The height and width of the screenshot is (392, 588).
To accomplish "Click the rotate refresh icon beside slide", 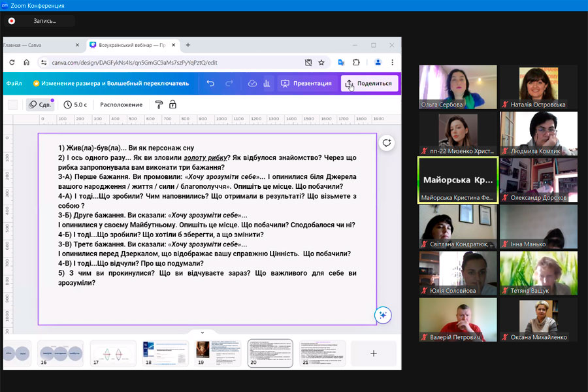I will pos(387,143).
